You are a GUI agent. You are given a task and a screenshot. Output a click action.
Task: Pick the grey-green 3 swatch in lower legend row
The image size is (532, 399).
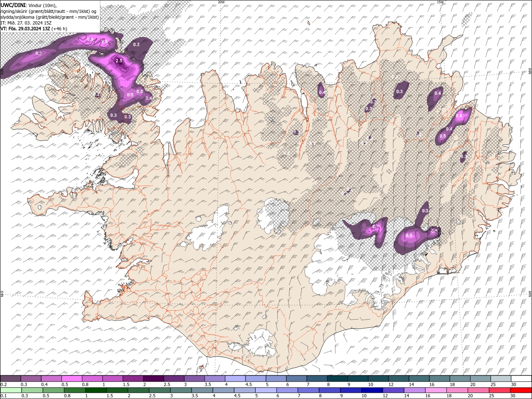(181, 390)
